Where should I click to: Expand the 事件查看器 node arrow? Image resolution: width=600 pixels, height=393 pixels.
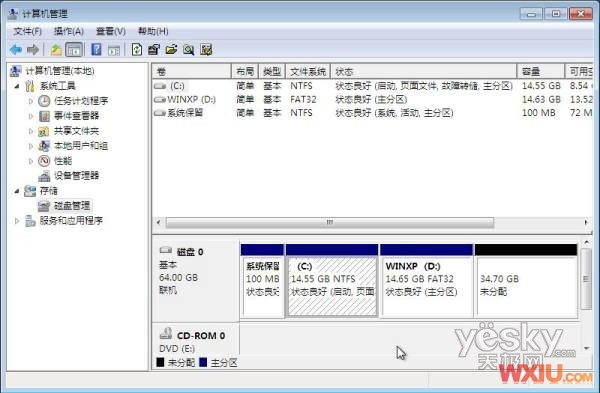pyautogui.click(x=31, y=116)
